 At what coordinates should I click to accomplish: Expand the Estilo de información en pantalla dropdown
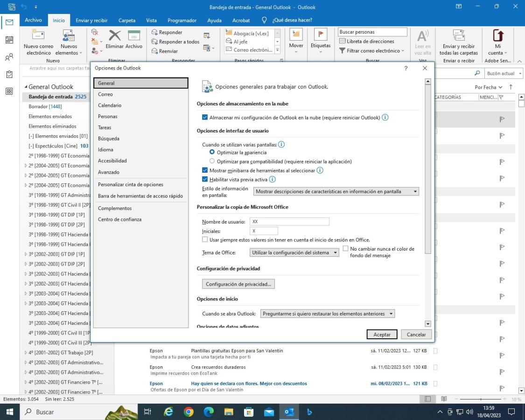(336, 191)
